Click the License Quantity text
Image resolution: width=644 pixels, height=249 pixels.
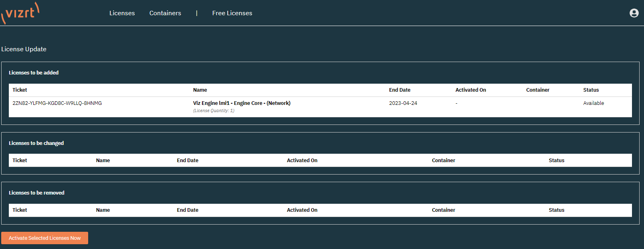(x=214, y=111)
